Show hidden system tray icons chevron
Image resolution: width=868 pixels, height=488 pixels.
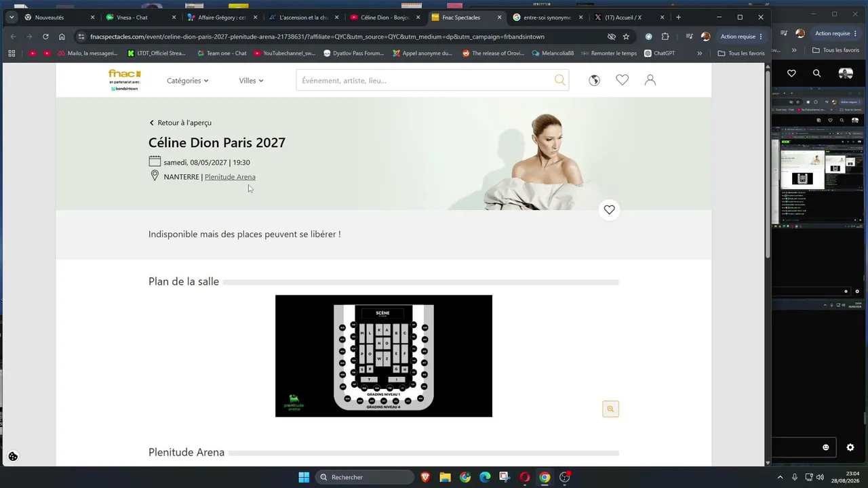[x=780, y=477]
